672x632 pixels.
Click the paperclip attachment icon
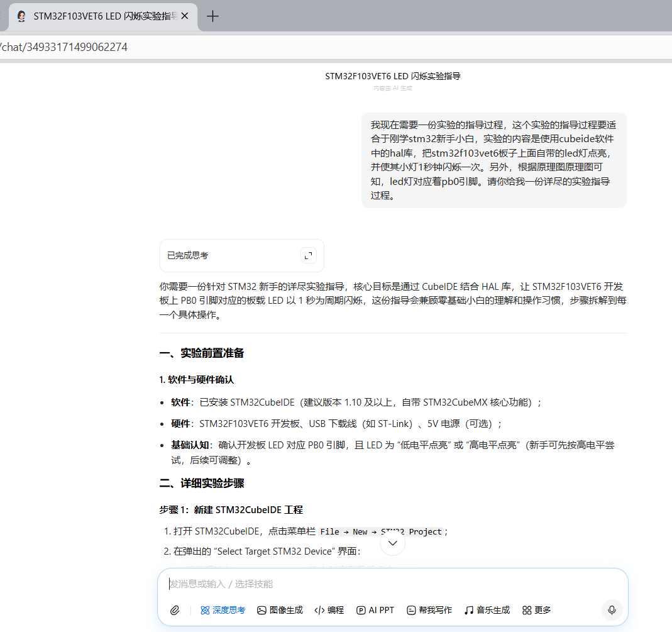[175, 610]
